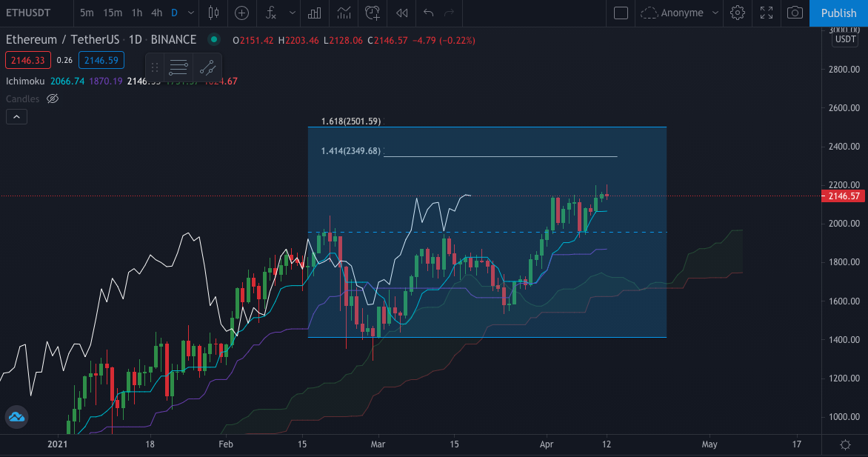Start Bar Replay mode
Image resolution: width=868 pixels, height=457 pixels.
click(401, 13)
